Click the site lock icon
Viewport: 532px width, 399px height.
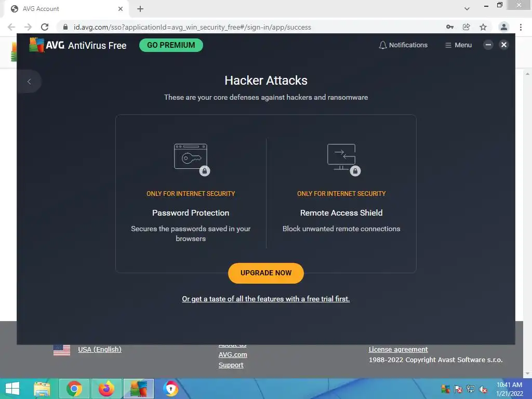[x=65, y=27]
